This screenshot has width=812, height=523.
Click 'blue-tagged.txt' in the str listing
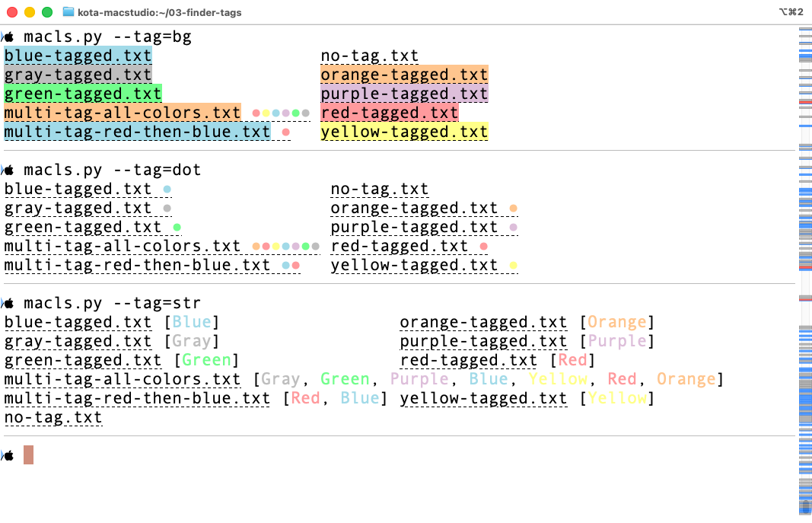coord(78,323)
